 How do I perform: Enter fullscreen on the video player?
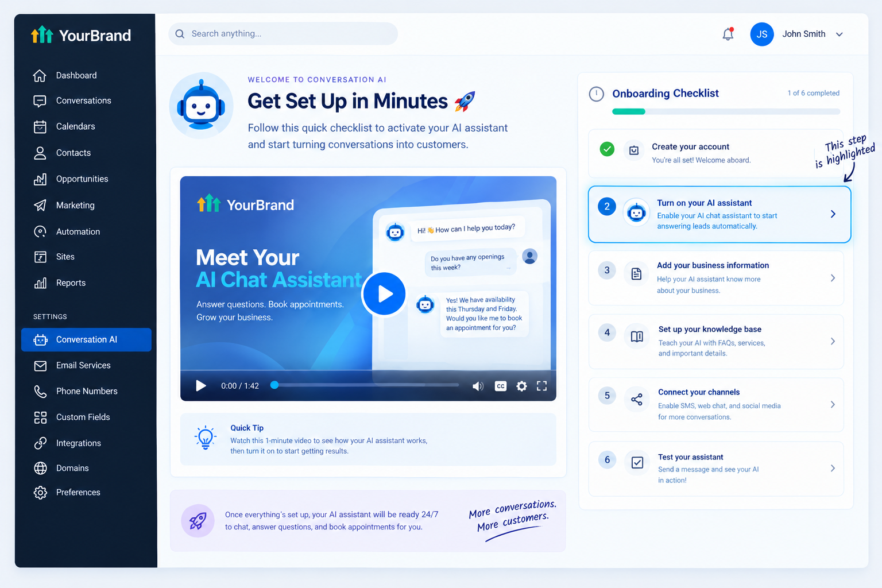click(x=541, y=386)
